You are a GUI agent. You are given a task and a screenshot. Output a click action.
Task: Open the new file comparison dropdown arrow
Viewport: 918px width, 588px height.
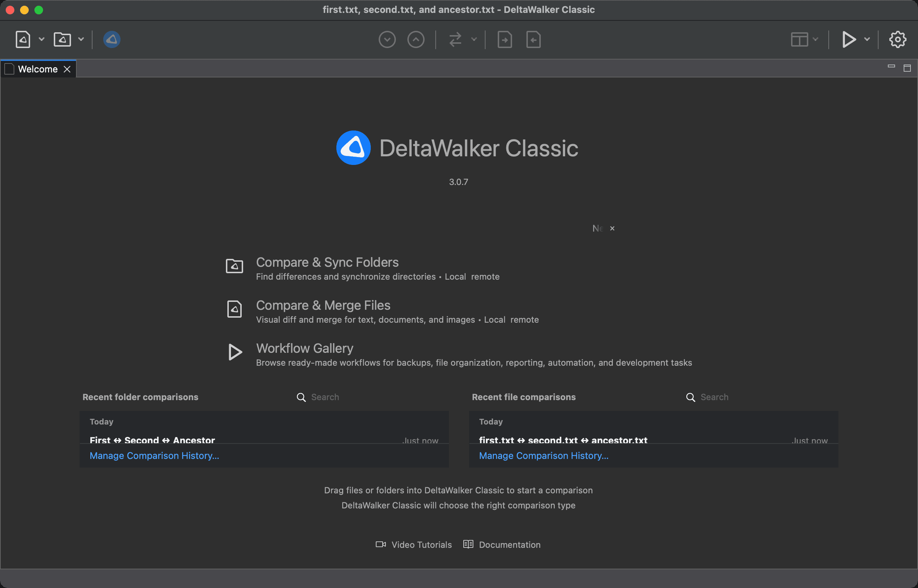pos(41,39)
